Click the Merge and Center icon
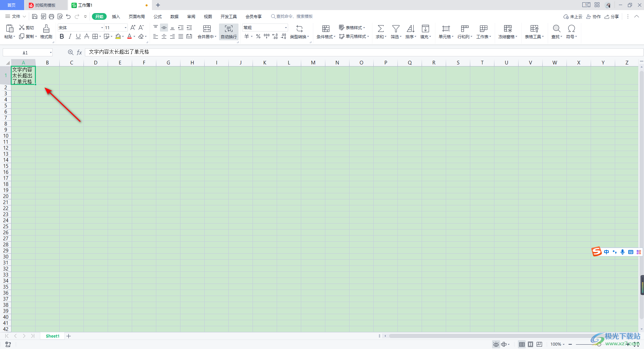The height and width of the screenshot is (349, 644). pyautogui.click(x=207, y=29)
